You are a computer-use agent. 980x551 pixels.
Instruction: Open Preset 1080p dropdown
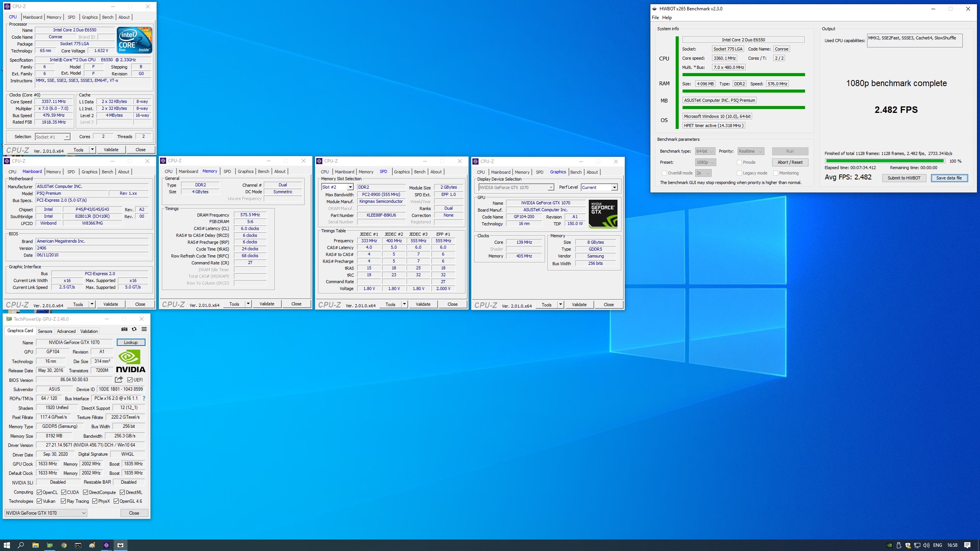coord(705,162)
